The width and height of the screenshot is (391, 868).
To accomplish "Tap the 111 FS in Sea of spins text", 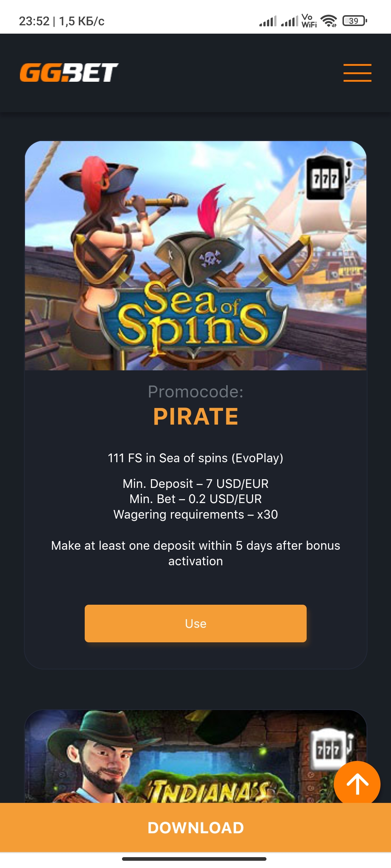I will click(195, 458).
